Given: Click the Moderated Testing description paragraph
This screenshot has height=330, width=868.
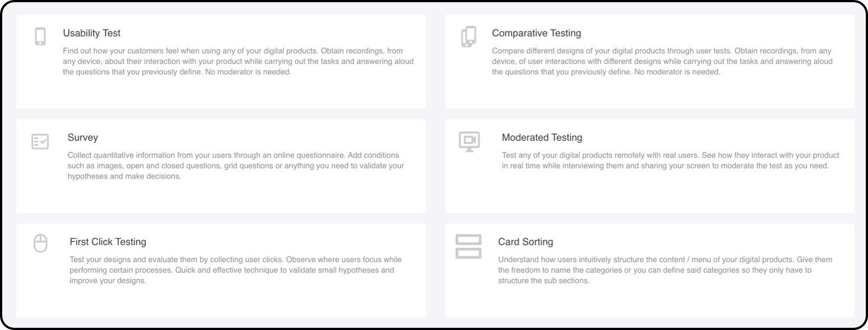Looking at the screenshot, I should pyautogui.click(x=670, y=161).
